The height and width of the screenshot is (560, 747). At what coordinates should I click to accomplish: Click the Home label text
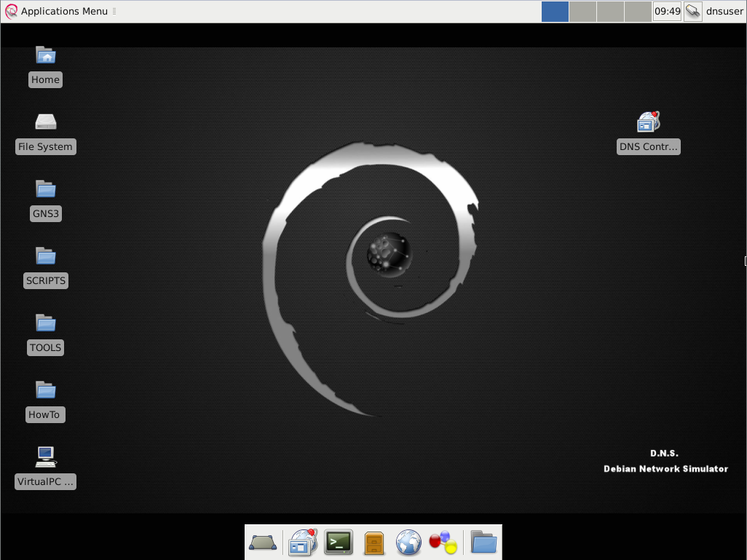[45, 79]
